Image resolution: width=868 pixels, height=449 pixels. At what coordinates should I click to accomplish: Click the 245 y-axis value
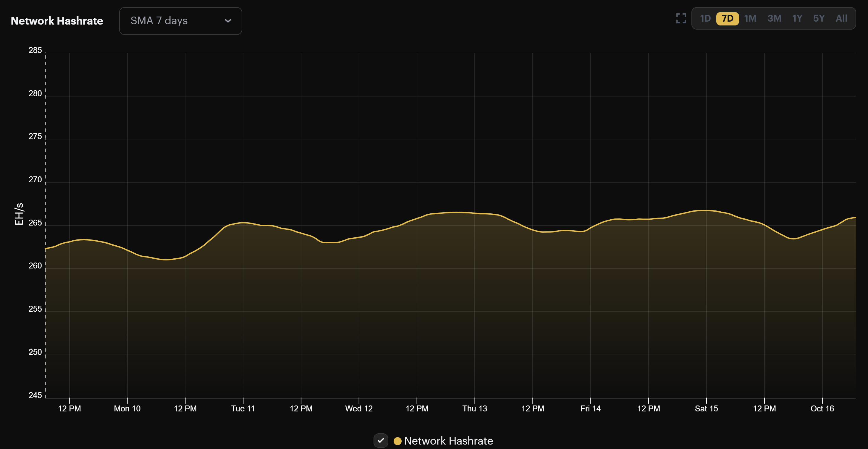35,395
